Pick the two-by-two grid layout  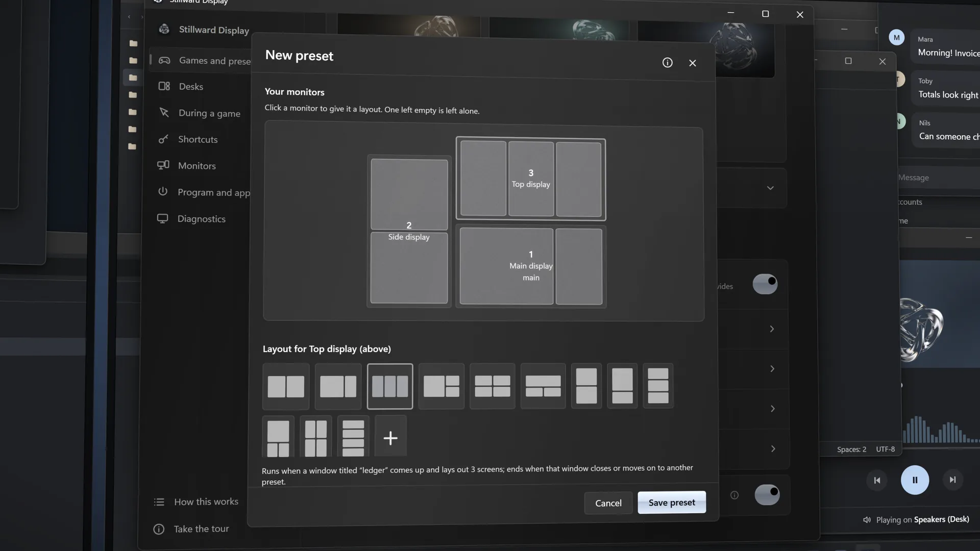click(x=493, y=386)
